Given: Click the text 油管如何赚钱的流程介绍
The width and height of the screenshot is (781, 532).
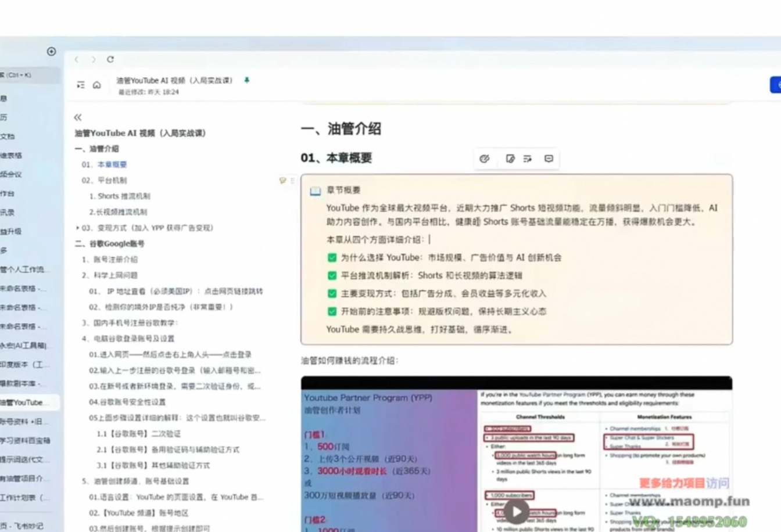Looking at the screenshot, I should tap(350, 361).
